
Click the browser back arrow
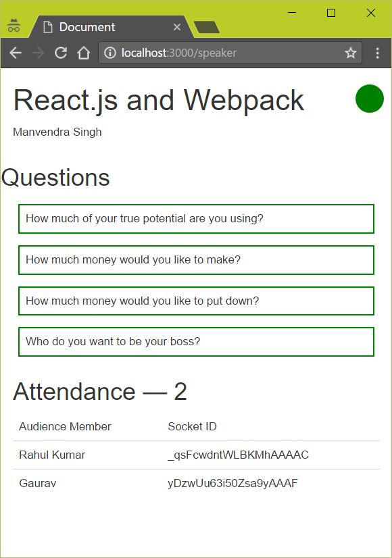pos(16,53)
